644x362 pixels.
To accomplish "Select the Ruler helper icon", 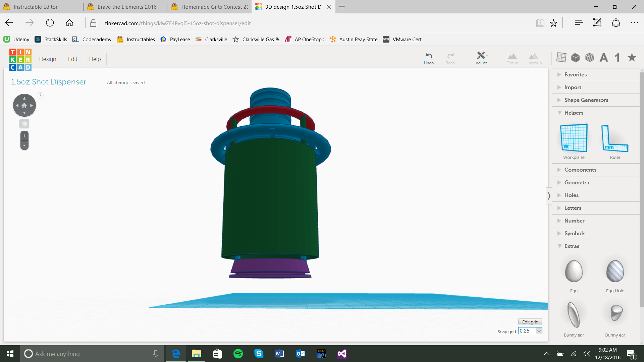I will (614, 138).
